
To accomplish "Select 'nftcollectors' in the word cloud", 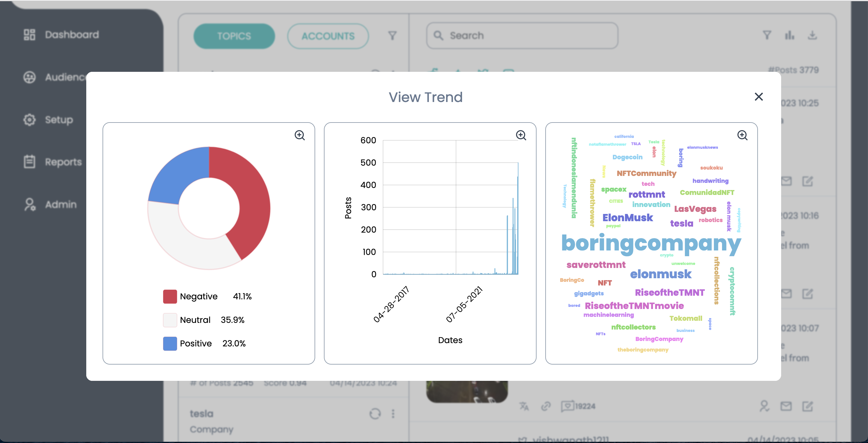I will pyautogui.click(x=633, y=327).
